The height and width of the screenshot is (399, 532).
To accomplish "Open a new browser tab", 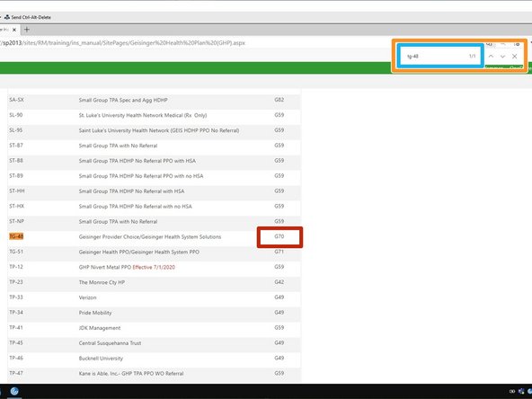I will coord(27,30).
